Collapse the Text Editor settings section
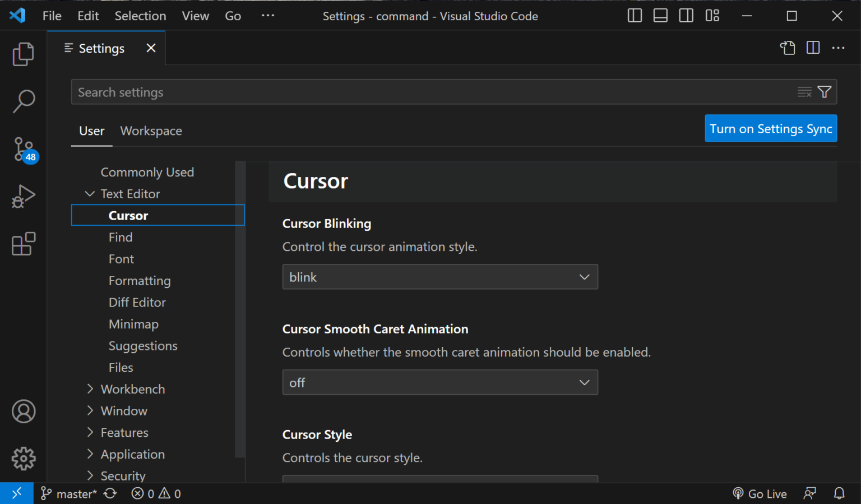This screenshot has height=504, width=861. pos(90,194)
